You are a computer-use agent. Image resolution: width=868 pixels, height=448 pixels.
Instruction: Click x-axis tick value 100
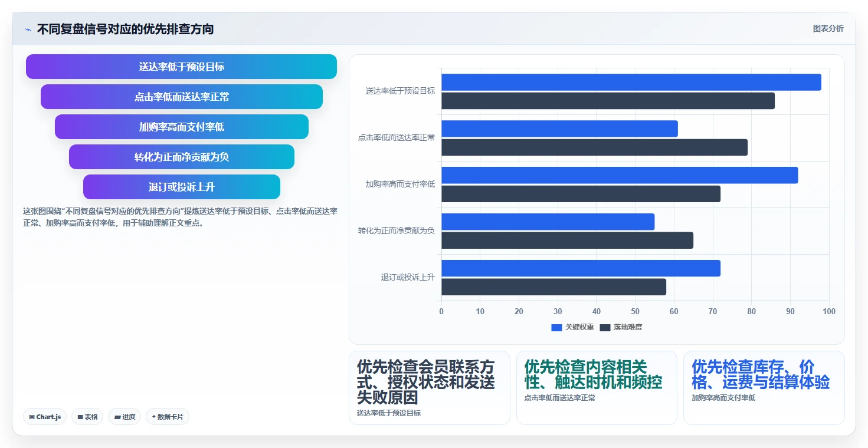pyautogui.click(x=828, y=311)
